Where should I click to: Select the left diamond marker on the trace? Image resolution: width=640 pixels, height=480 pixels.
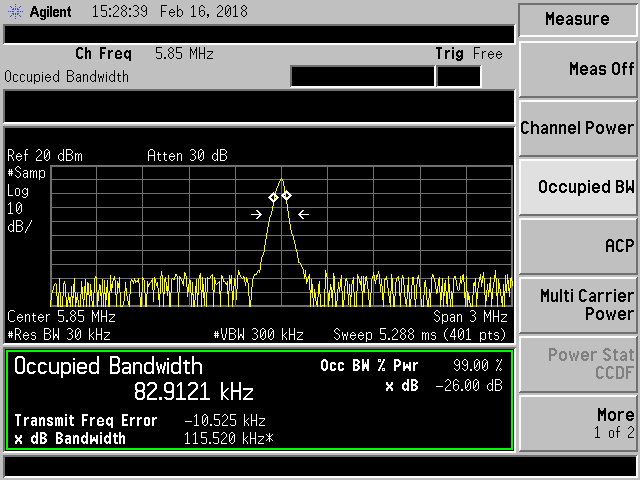click(273, 197)
